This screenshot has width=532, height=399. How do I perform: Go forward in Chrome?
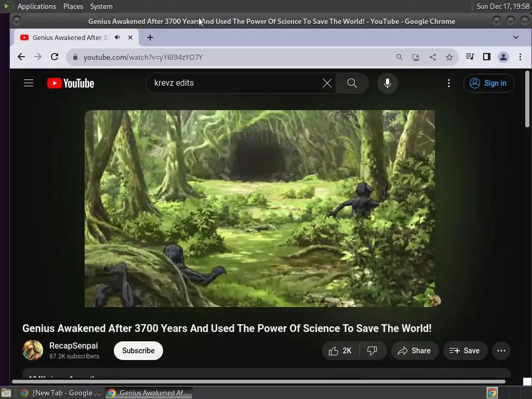coord(38,57)
